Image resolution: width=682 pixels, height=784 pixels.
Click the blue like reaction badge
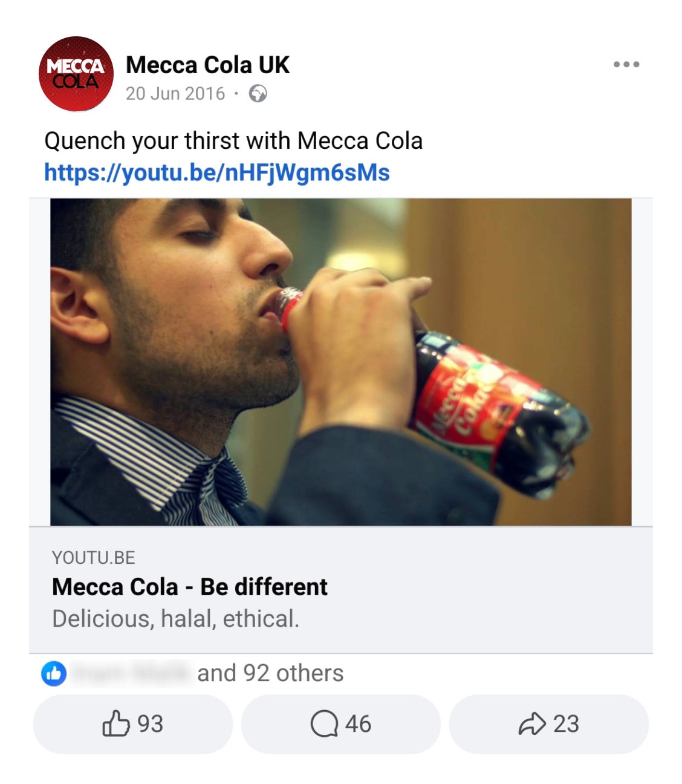click(54, 673)
